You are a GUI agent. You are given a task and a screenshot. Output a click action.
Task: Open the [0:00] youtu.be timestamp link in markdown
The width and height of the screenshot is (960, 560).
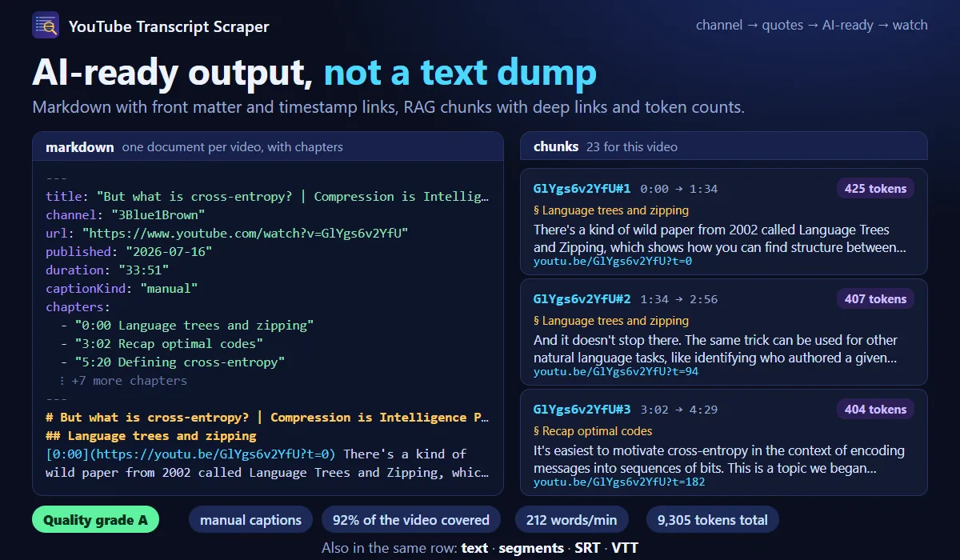click(x=191, y=454)
